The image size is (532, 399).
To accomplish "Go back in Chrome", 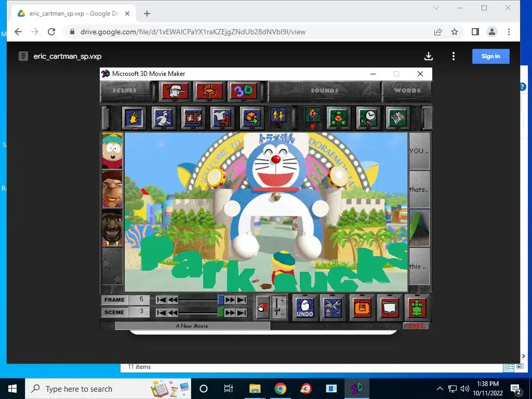I will (18, 32).
